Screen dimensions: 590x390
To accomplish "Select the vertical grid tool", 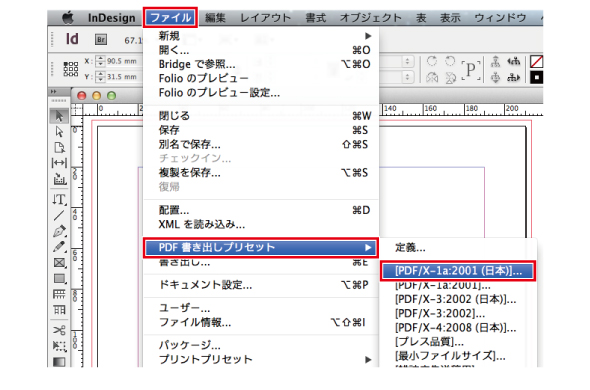I will point(59,310).
